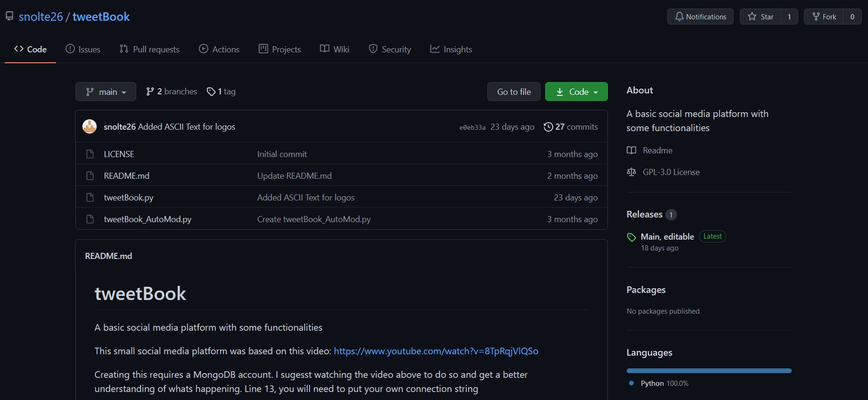Click '3 months ago' in the LICENSE row
Viewport: 868px width, 400px height.
pos(572,154)
